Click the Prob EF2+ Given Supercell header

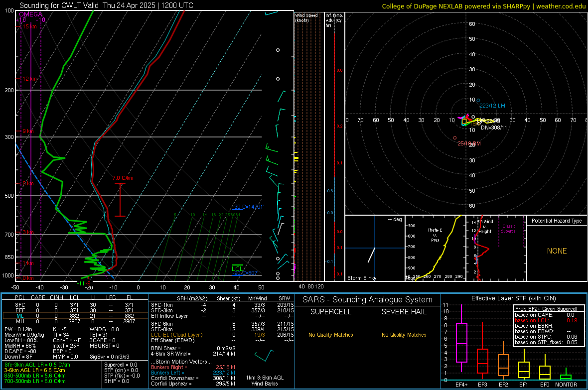546,309
